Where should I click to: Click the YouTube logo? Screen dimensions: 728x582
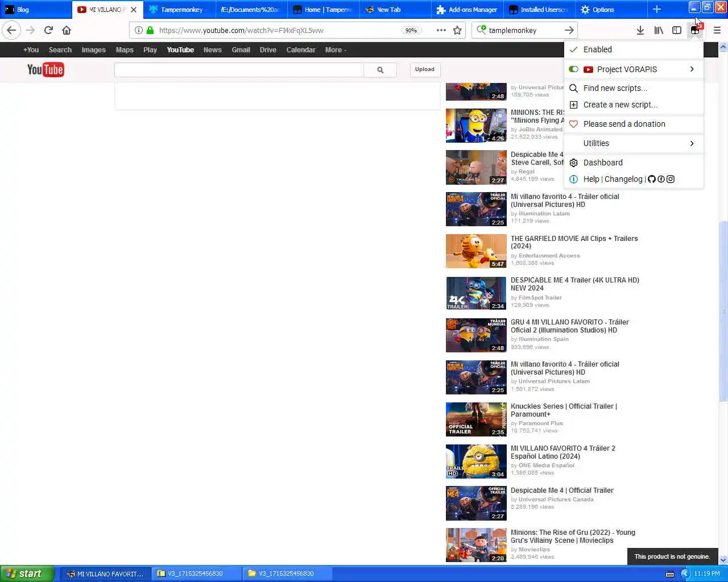45,69
